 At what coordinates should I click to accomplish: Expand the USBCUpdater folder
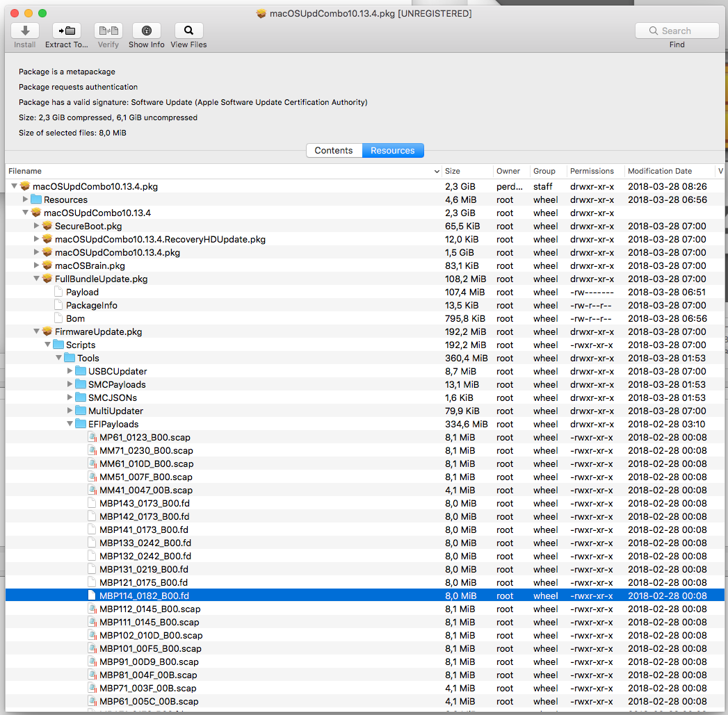[70, 371]
